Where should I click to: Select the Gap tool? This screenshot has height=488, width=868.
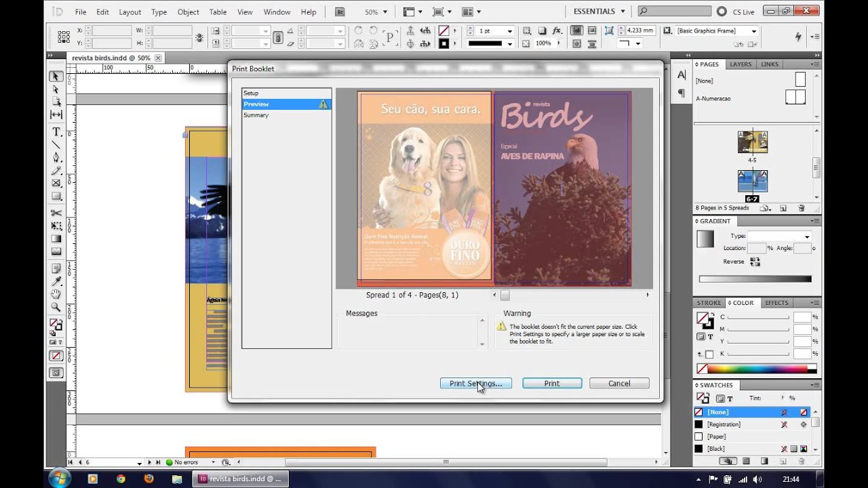tap(56, 115)
